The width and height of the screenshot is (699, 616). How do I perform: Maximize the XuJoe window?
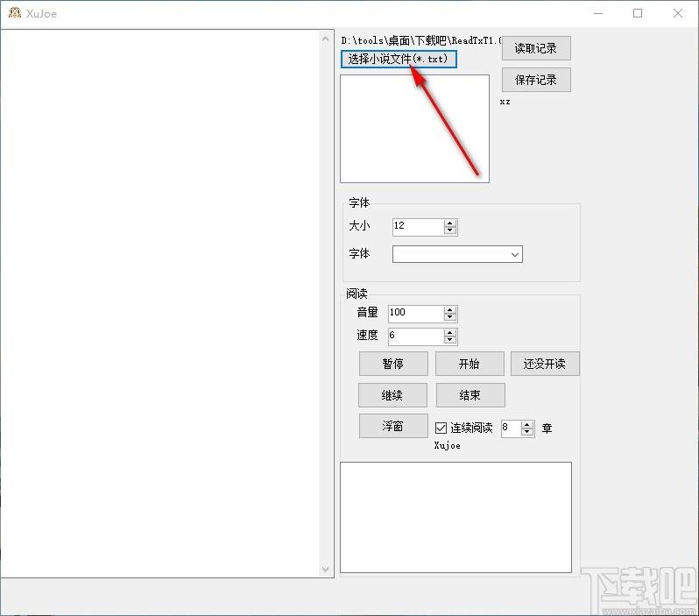pyautogui.click(x=638, y=13)
